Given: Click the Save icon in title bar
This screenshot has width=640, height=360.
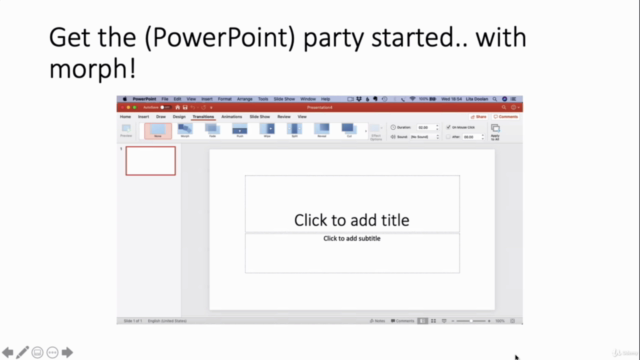Looking at the screenshot, I should click(x=185, y=107).
